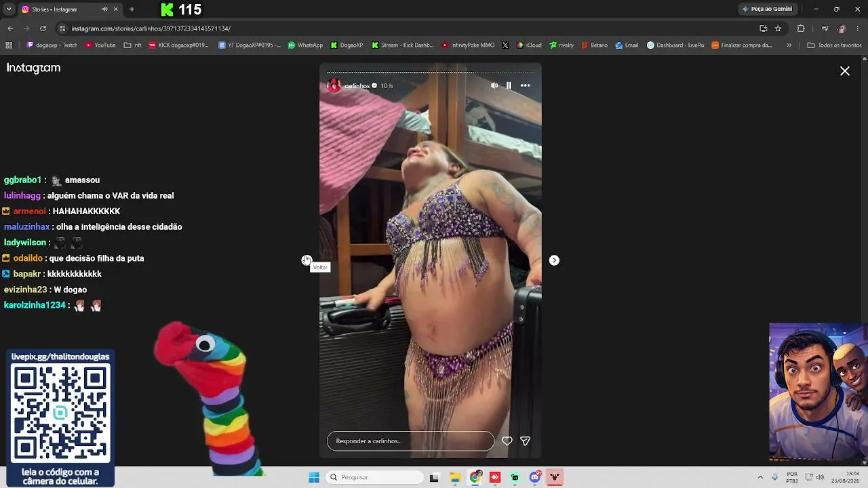Open the X bookmark icon
The width and height of the screenshot is (868, 488).
(505, 45)
